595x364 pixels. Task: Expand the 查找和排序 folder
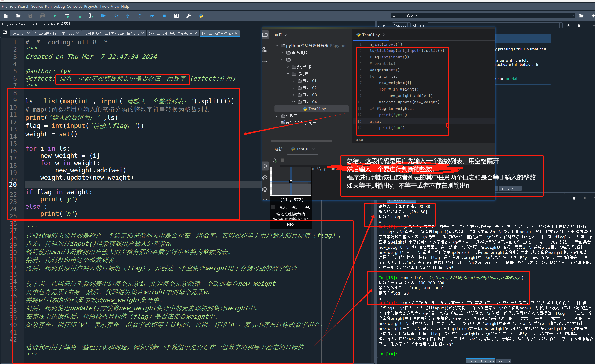[282, 53]
